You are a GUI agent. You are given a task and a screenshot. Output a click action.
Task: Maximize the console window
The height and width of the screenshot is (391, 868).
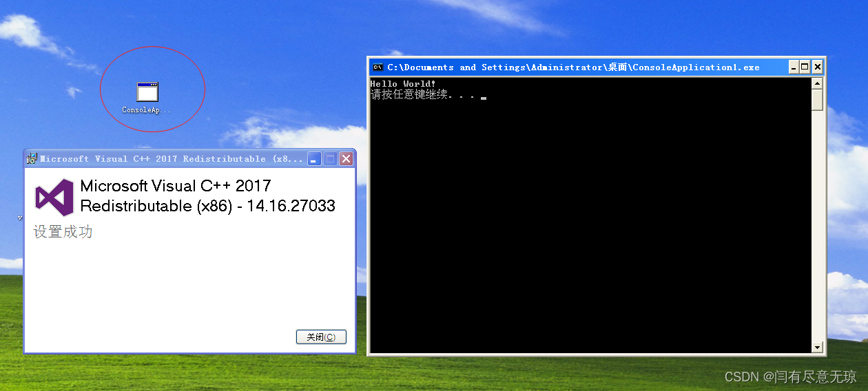click(x=805, y=67)
